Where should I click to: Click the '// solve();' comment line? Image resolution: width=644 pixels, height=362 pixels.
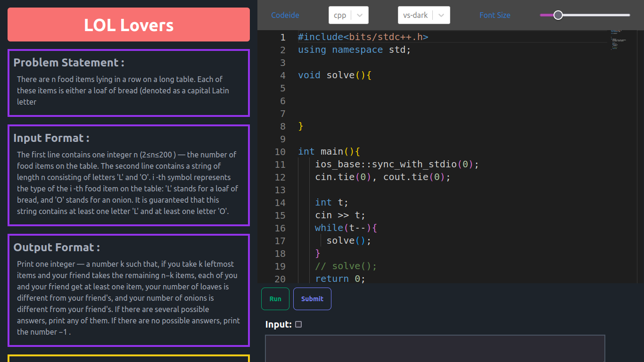pyautogui.click(x=346, y=266)
